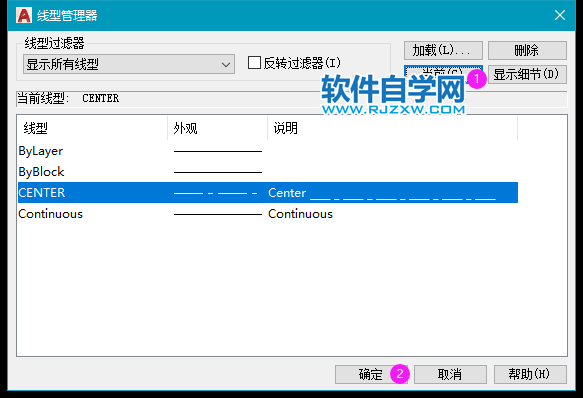Click the Continuous appearance line preview
The image size is (583, 398).
(x=218, y=214)
